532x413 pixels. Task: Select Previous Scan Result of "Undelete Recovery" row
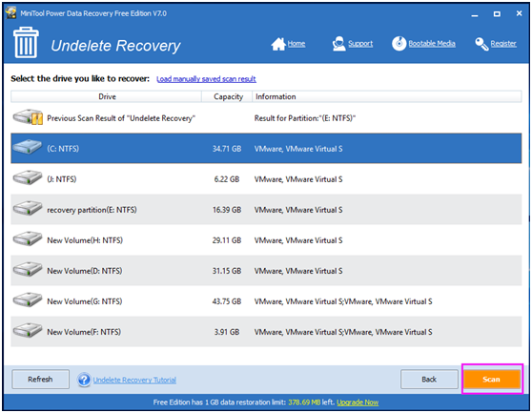point(266,118)
